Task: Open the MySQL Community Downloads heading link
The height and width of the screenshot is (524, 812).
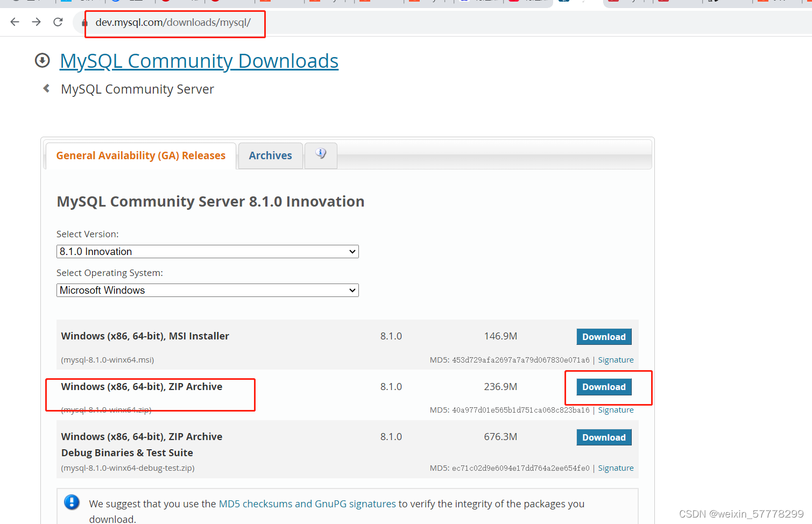Action: tap(199, 60)
